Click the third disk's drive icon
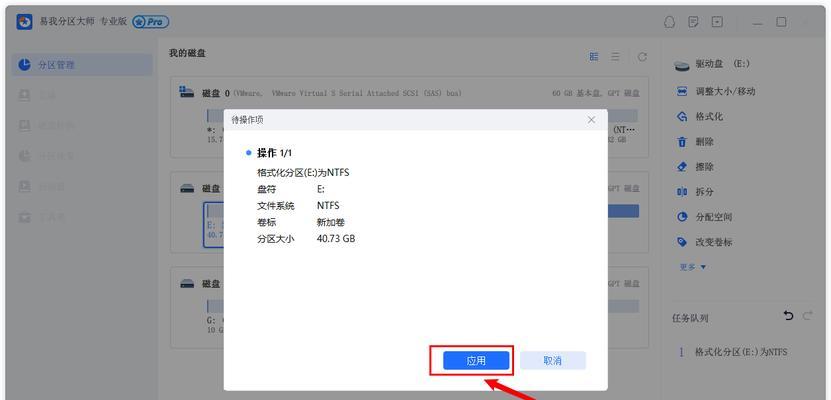831x400 pixels. [187, 283]
